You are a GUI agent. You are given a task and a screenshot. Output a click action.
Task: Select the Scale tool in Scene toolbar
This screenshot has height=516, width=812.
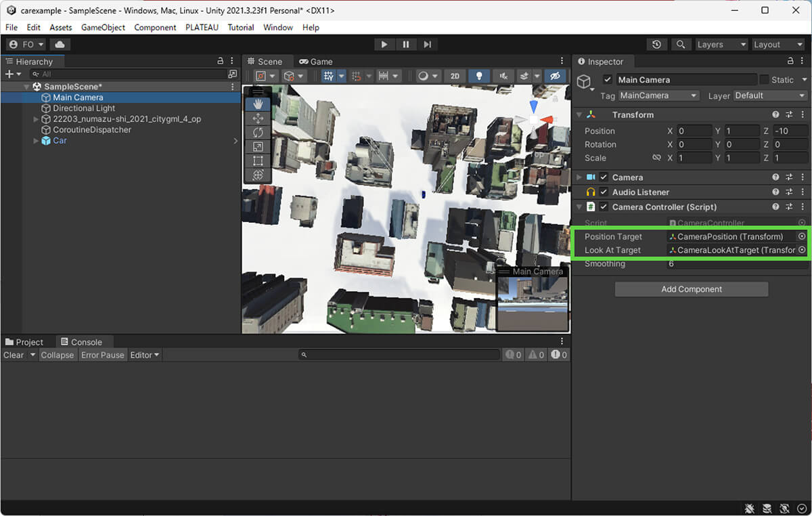click(x=258, y=146)
